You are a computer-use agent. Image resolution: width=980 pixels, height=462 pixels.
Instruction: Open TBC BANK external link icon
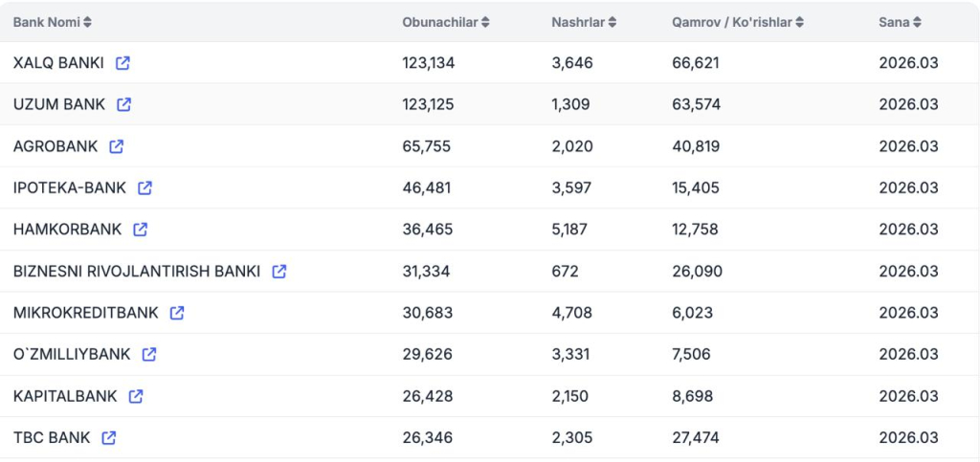tap(109, 437)
